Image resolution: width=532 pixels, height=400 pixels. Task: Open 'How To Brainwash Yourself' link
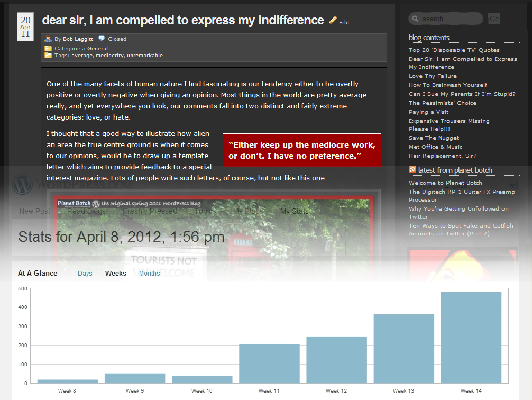[x=447, y=85]
